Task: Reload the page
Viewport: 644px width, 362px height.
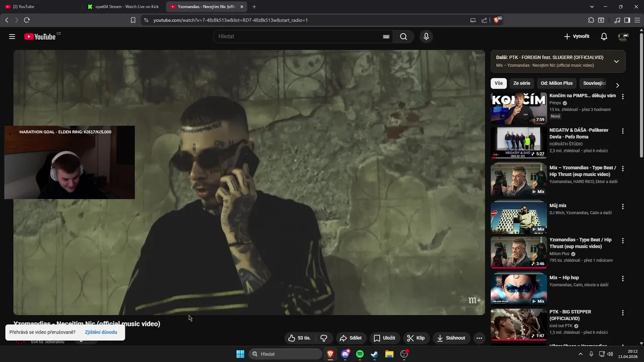Action: (27, 20)
